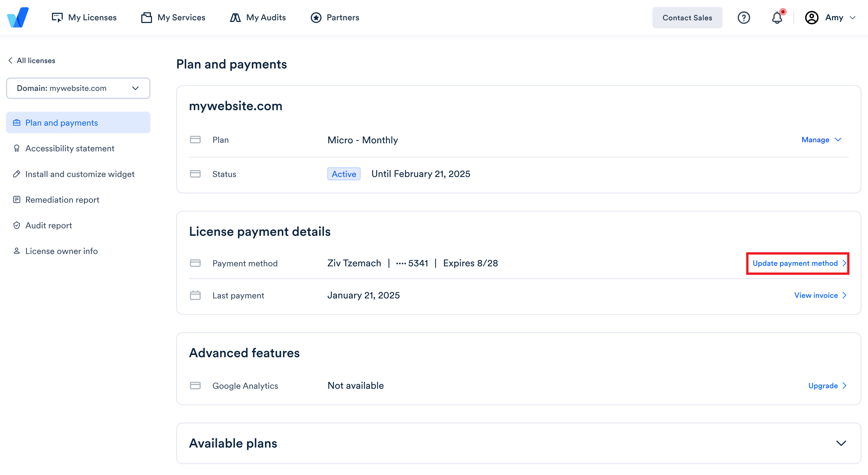868x475 pixels.
Task: Click the Help question mark icon
Action: tap(743, 17)
